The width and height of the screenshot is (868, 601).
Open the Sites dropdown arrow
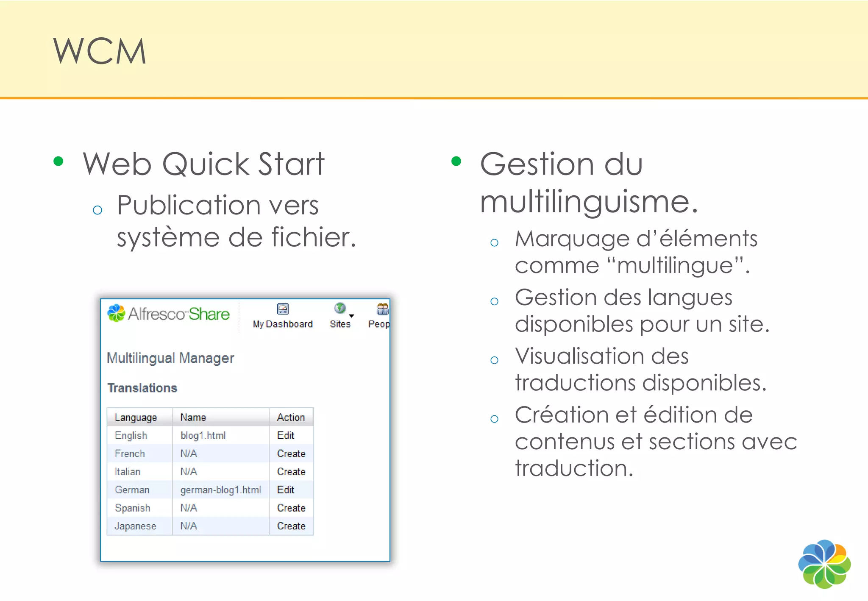[351, 316]
